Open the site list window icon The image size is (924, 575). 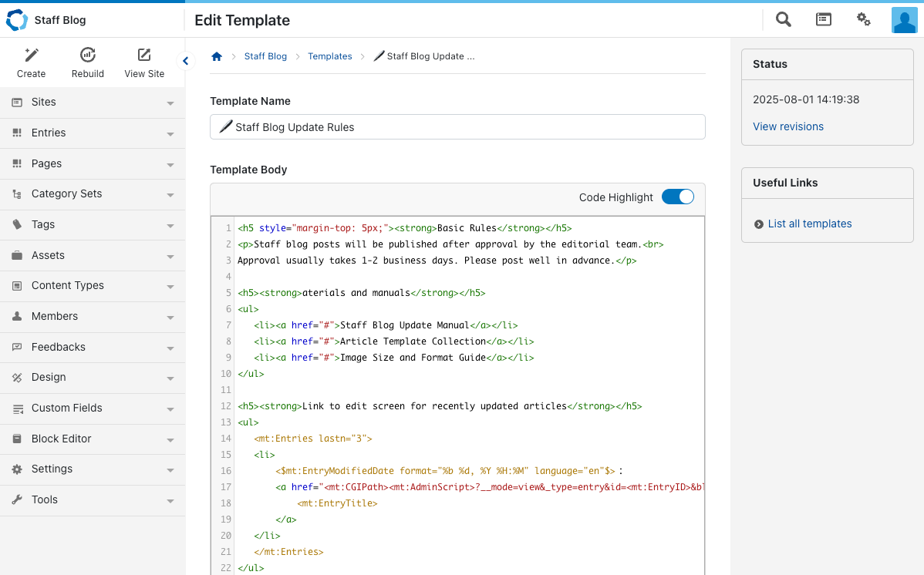pyautogui.click(x=824, y=20)
